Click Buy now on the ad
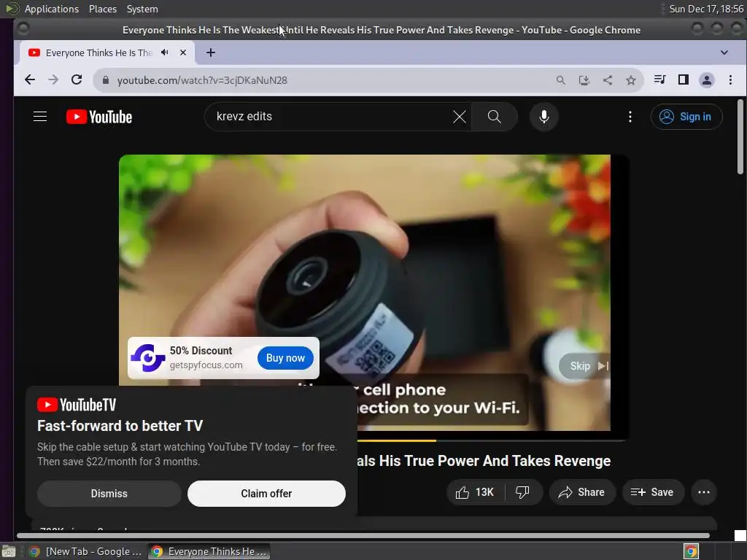Screen dimensions: 747x560 tap(285, 358)
